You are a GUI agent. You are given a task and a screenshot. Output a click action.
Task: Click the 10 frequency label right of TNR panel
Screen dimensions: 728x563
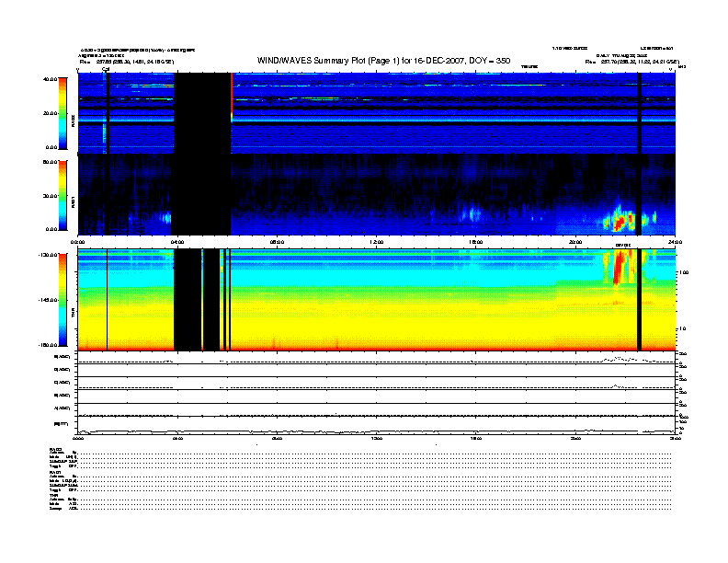(682, 328)
